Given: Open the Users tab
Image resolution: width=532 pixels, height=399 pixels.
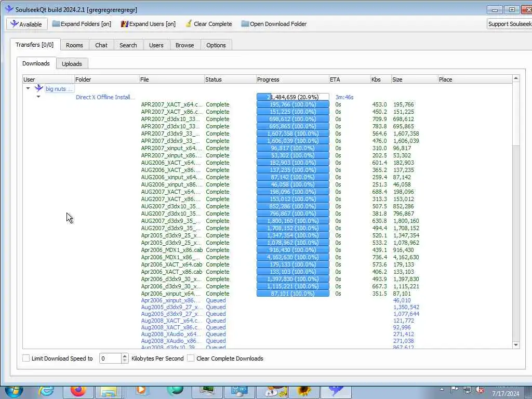Looking at the screenshot, I should click(156, 45).
